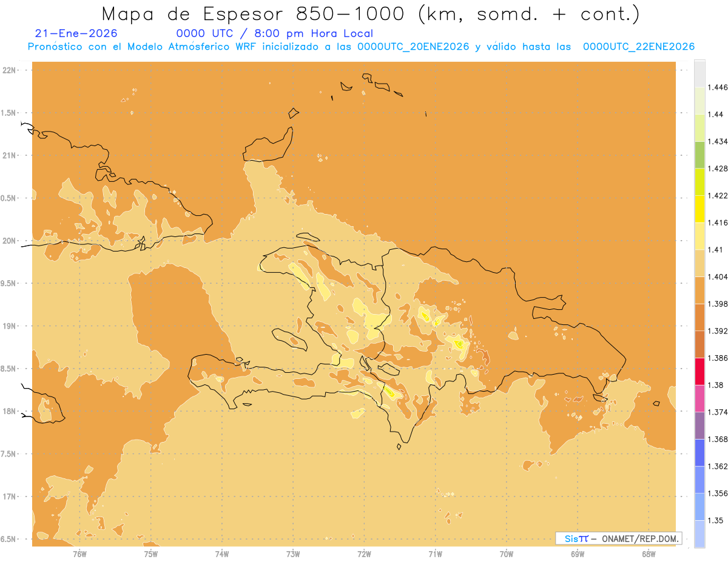
Task: Click the latitude axis label "21N"
Action: 9,155
